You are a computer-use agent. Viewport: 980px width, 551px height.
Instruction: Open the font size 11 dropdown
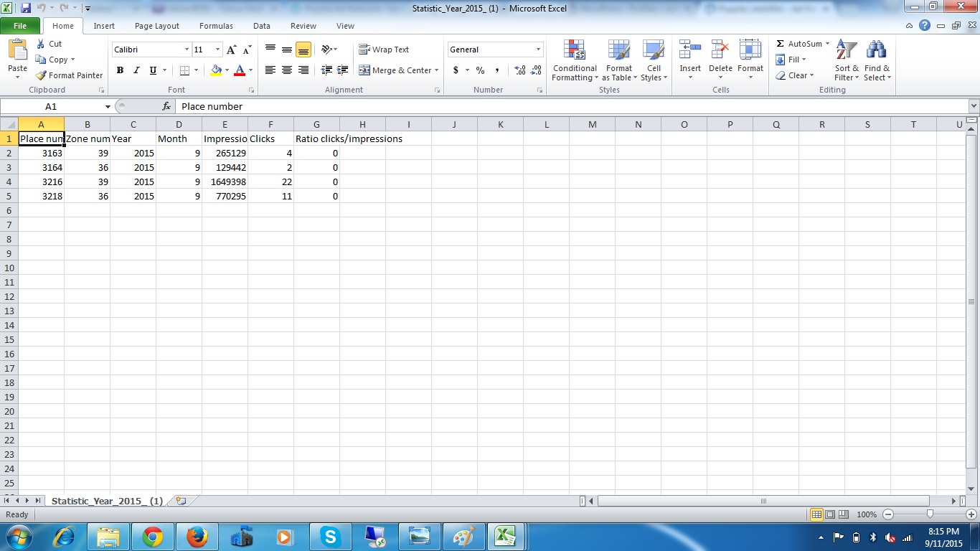point(218,50)
